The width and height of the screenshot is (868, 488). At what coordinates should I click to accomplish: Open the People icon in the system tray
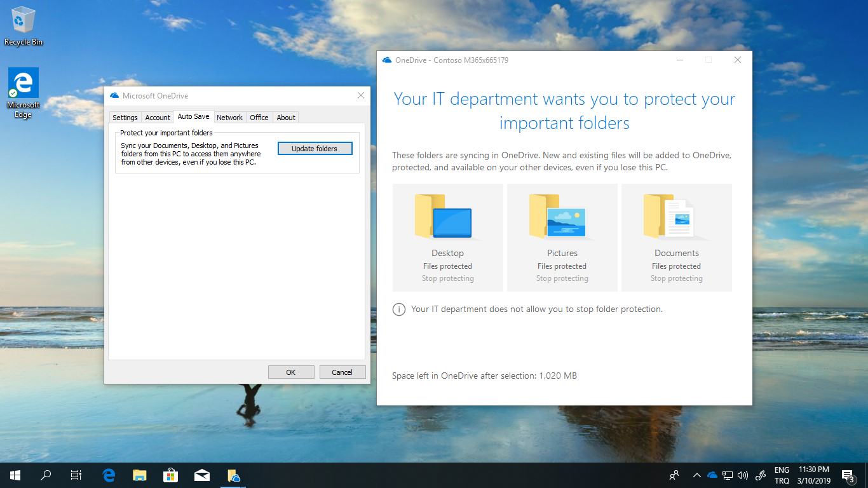[674, 475]
